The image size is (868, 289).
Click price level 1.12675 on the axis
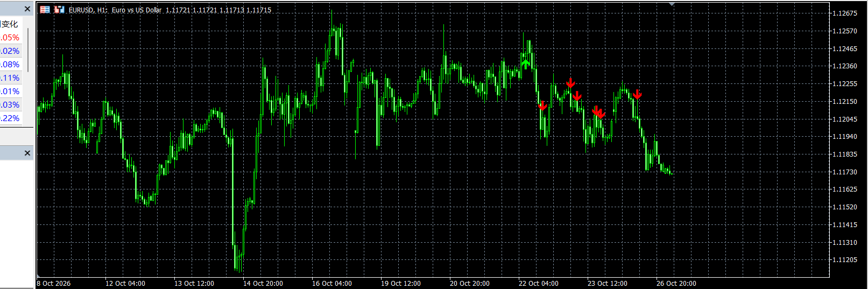845,13
